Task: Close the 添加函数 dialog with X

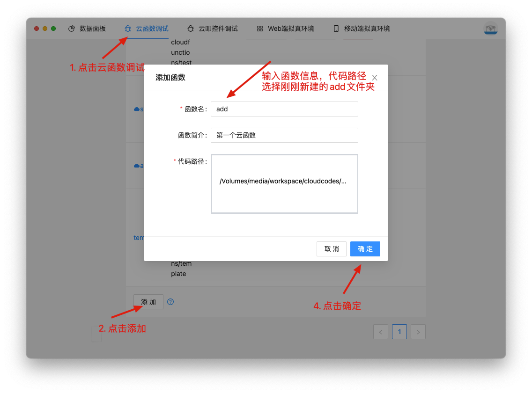Action: tap(375, 78)
